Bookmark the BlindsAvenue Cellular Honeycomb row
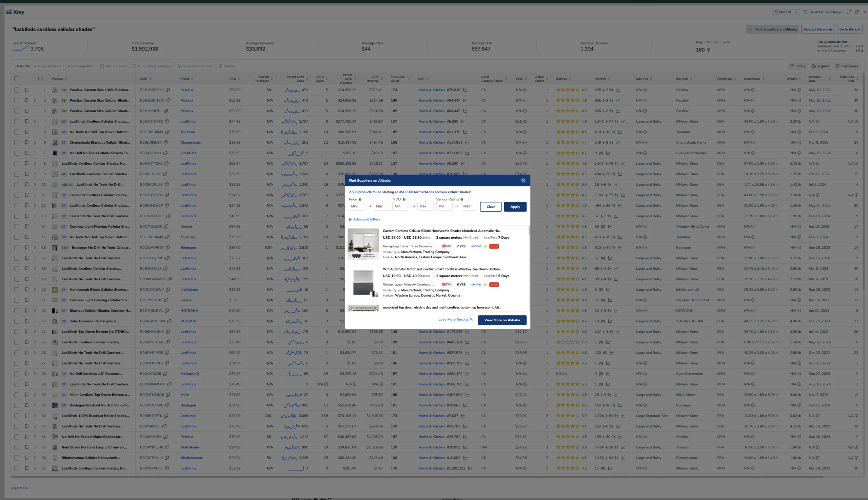 pyautogui.click(x=26, y=458)
